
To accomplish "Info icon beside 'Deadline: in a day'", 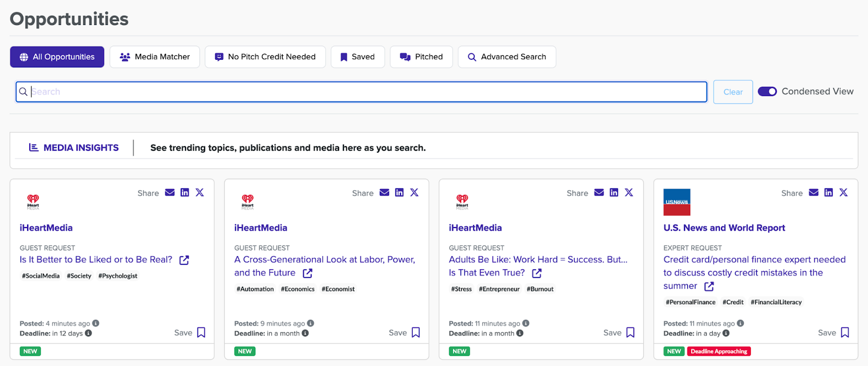I will click(726, 333).
